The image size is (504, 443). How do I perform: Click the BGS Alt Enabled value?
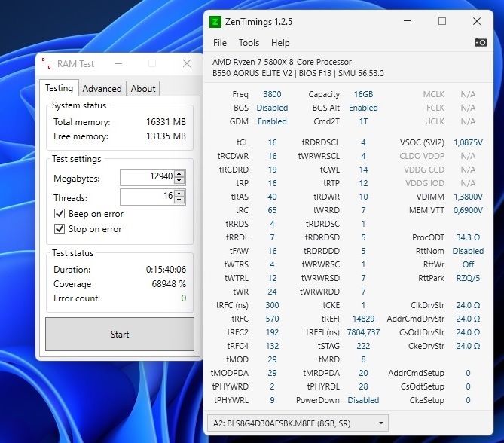(363, 108)
